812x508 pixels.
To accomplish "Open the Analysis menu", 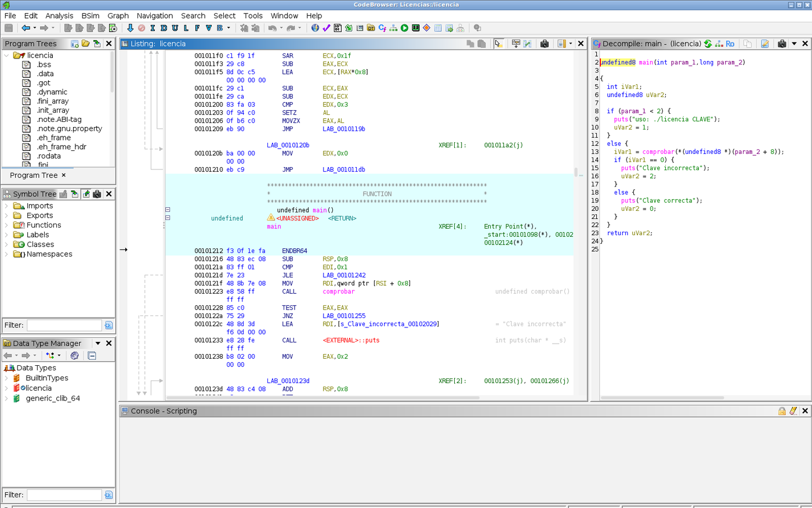I will pos(59,16).
